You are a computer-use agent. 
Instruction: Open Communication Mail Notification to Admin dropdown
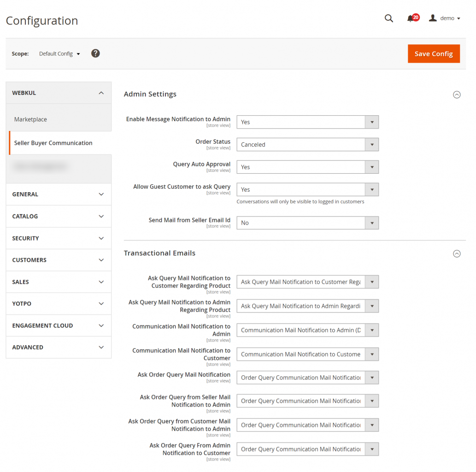(307, 330)
